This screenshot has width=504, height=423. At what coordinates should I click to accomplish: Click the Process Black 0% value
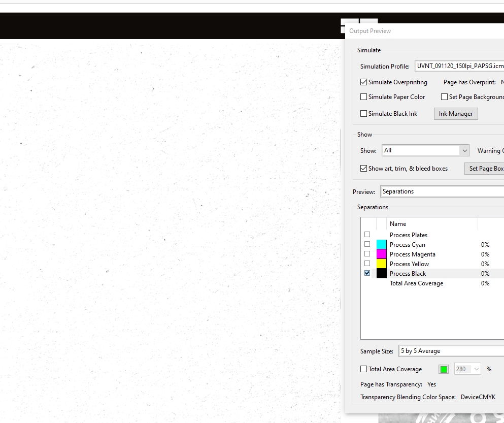pos(485,273)
